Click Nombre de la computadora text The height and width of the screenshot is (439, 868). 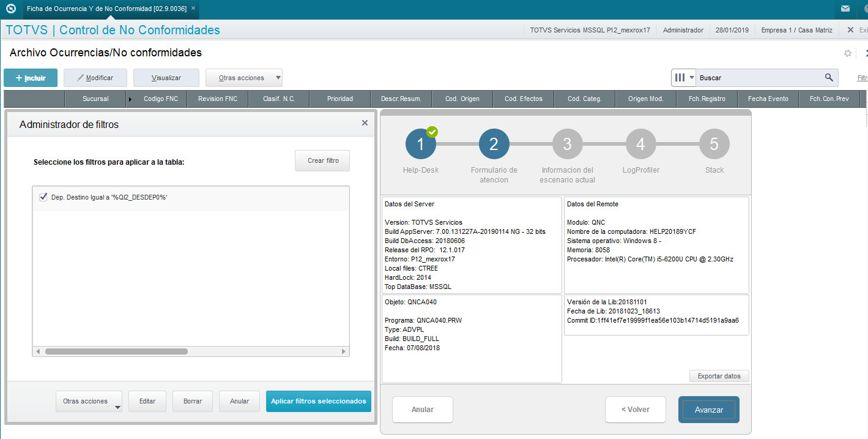click(x=631, y=231)
